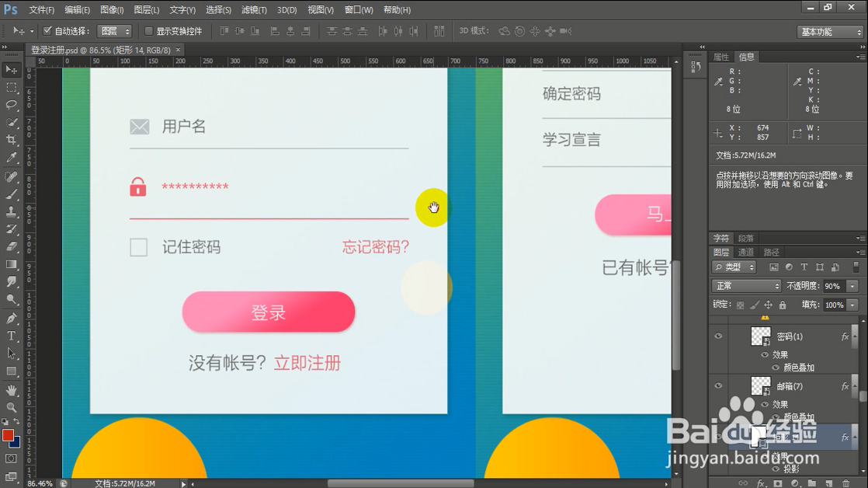Select the Eyedropper tool
Image resolution: width=868 pixels, height=488 pixels.
pos(11,157)
